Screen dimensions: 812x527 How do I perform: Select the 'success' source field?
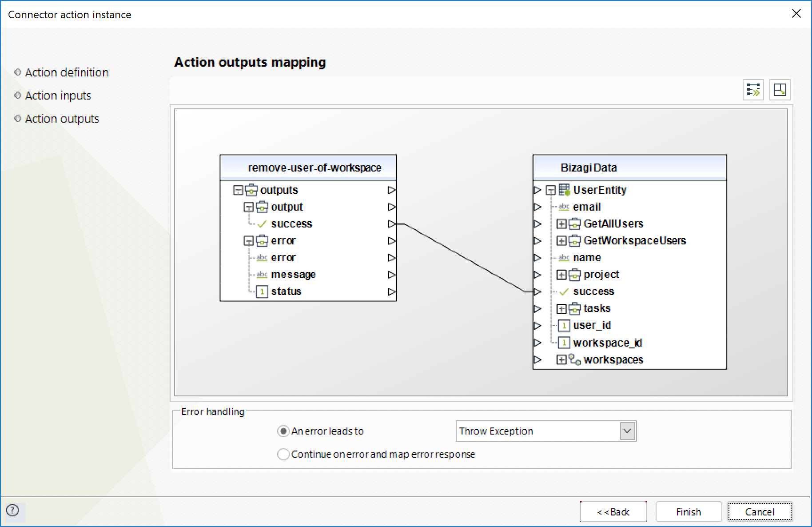291,224
